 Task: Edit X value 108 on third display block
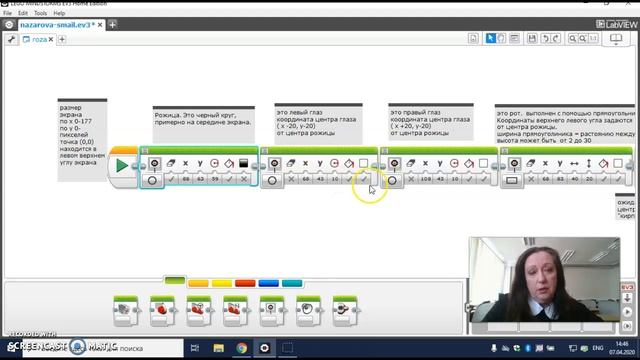(x=426, y=179)
